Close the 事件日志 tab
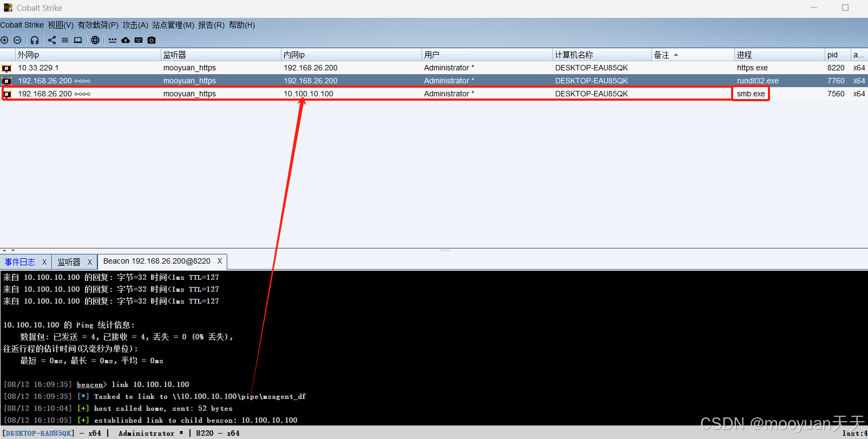 (44, 262)
